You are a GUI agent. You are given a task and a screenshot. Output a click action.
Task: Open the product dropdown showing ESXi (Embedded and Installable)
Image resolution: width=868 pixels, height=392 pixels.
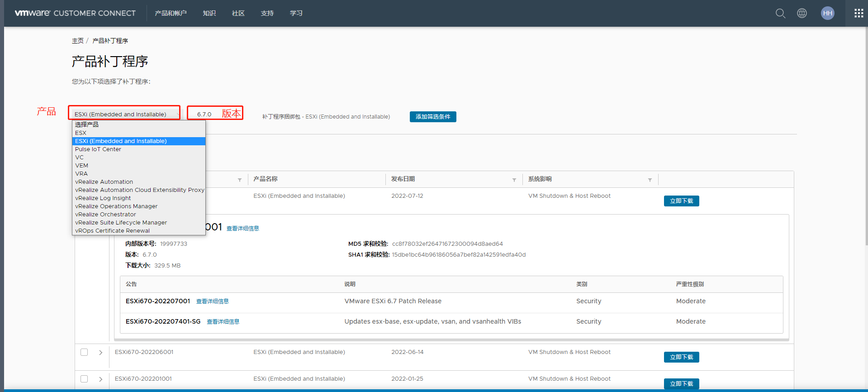click(124, 114)
